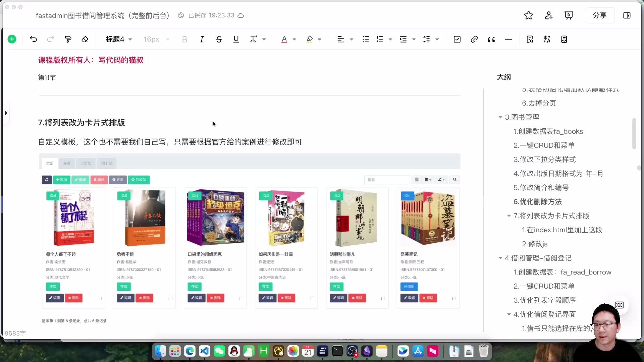The width and height of the screenshot is (644, 362).
Task: Click the green plus insert button
Action: (12, 39)
